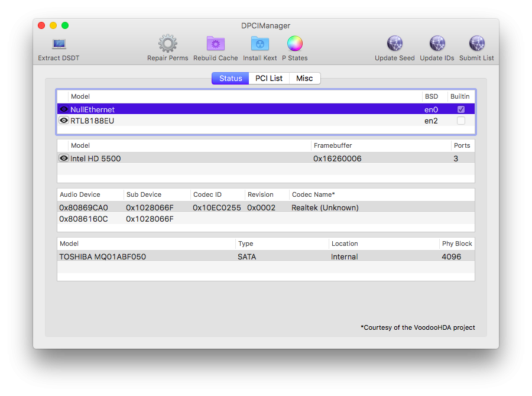This screenshot has height=396, width=532.
Task: Click the Revision column header
Action: click(267, 194)
